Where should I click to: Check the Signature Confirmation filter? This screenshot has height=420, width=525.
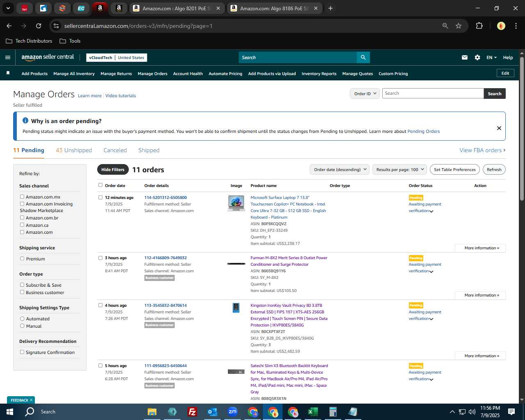click(22, 352)
